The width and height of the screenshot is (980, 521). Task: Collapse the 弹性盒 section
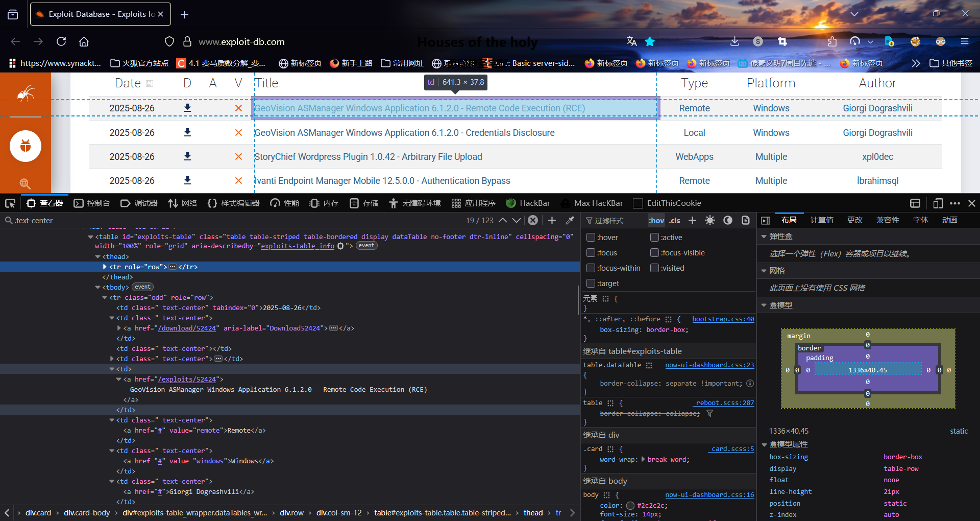tap(764, 236)
